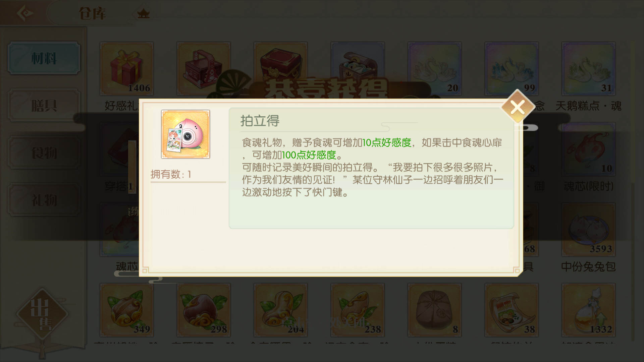This screenshot has width=644, height=362.
Task: Open the home pagoda icon
Action: click(x=143, y=14)
